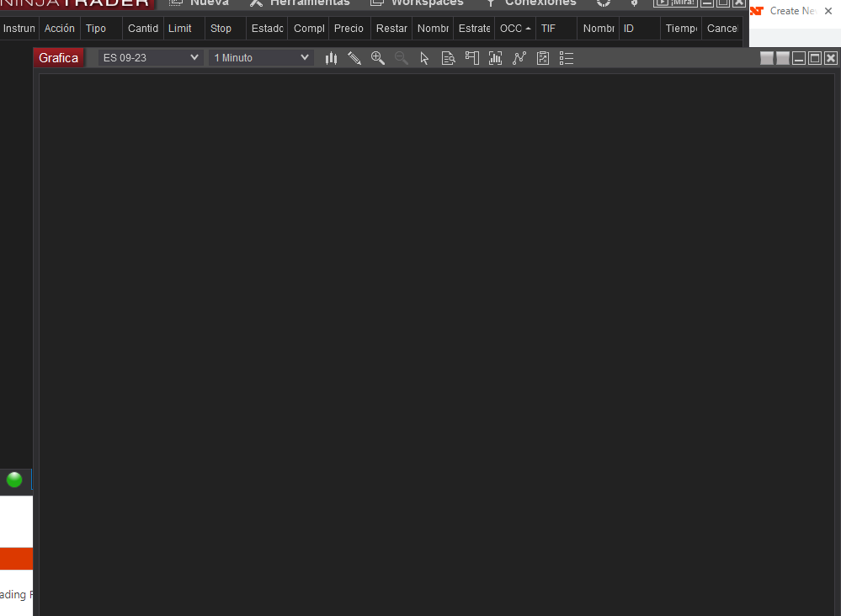Sort by the Acción column header

coord(60,29)
